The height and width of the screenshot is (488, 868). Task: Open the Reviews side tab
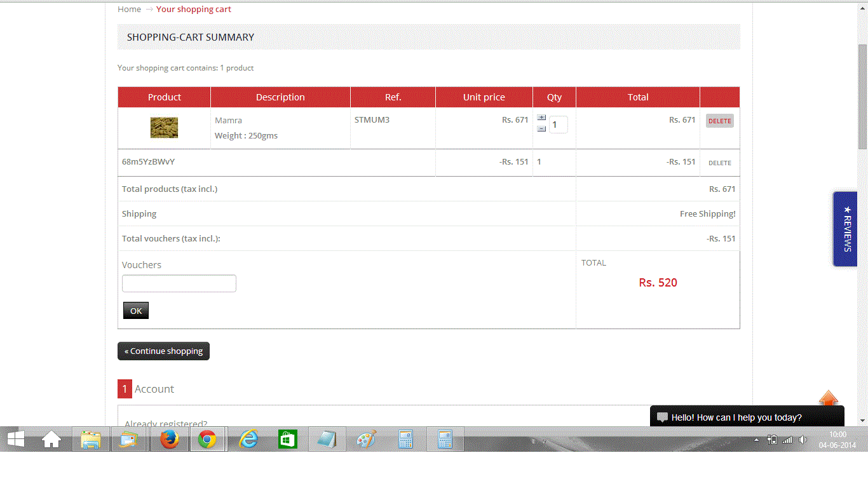[x=846, y=229]
